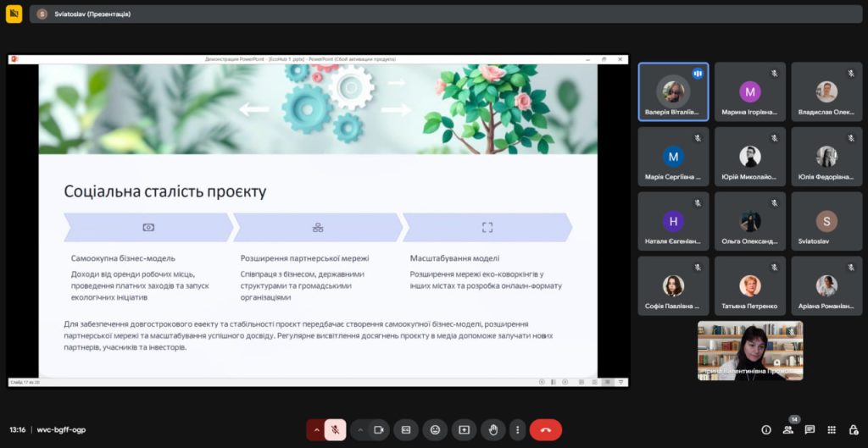Select Валерія Віталіївна's participant tile
Screen dimensions: 868x448
(x=673, y=92)
